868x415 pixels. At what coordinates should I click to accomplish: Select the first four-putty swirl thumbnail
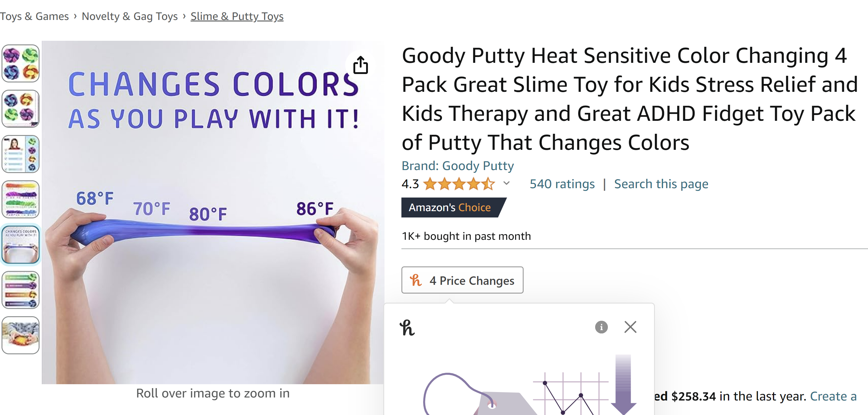pos(21,64)
